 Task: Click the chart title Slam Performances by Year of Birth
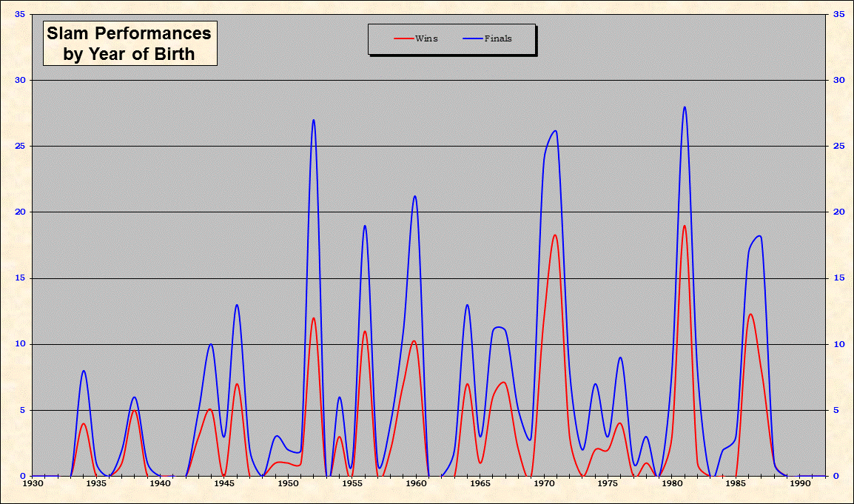click(129, 44)
